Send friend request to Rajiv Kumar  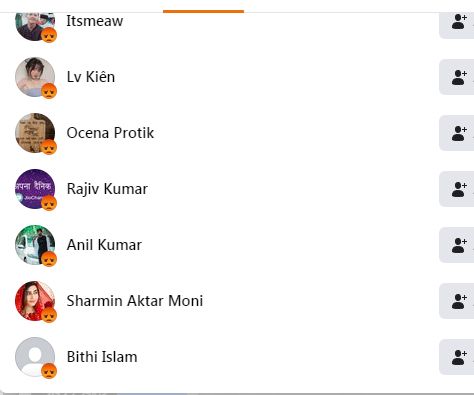pyautogui.click(x=457, y=189)
